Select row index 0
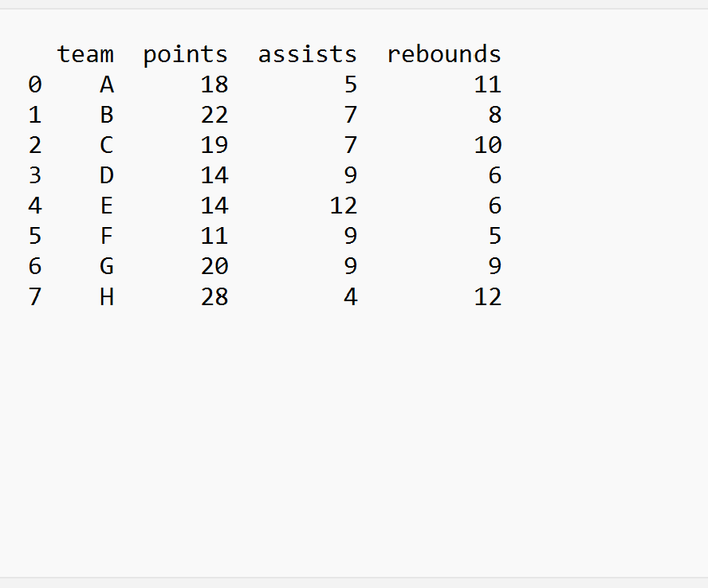The width and height of the screenshot is (708, 588). click(x=35, y=84)
